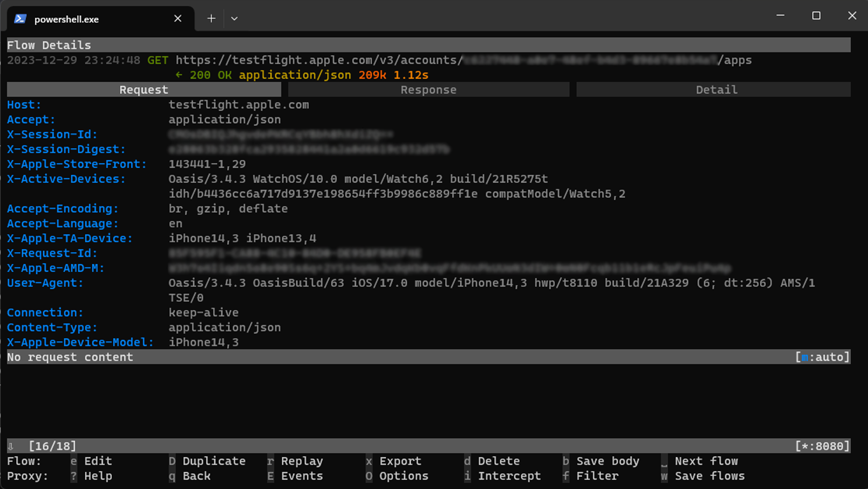This screenshot has height=489, width=868.
Task: Click the Content-Type: header name
Action: coord(52,327)
